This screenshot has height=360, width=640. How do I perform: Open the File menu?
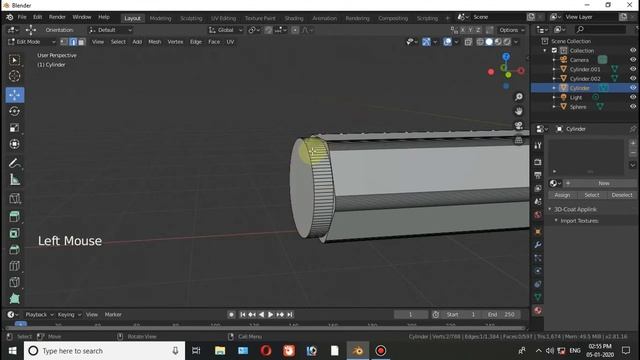(22, 17)
